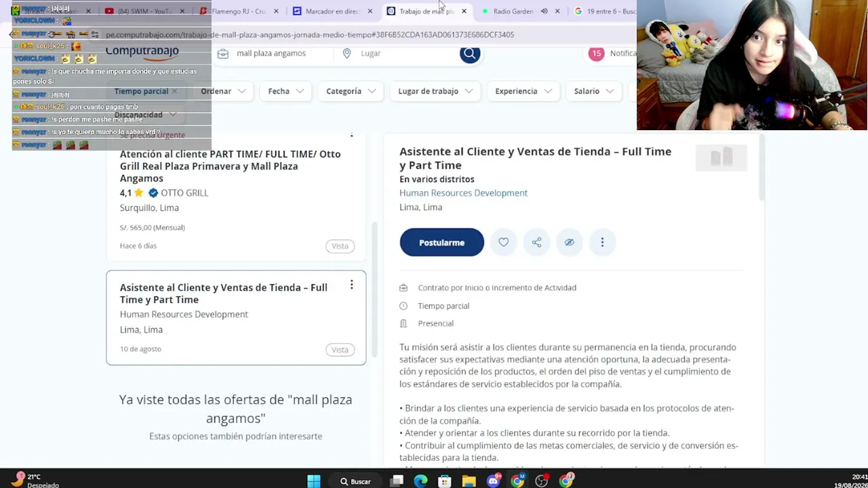The image size is (868, 488).
Task: Open the Otto Grill Atención al cliente job title
Action: [231, 166]
